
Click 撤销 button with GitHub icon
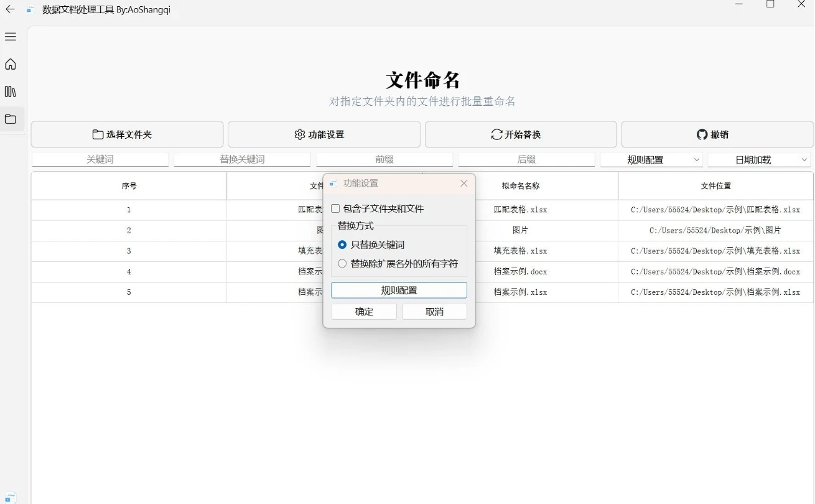coord(717,134)
